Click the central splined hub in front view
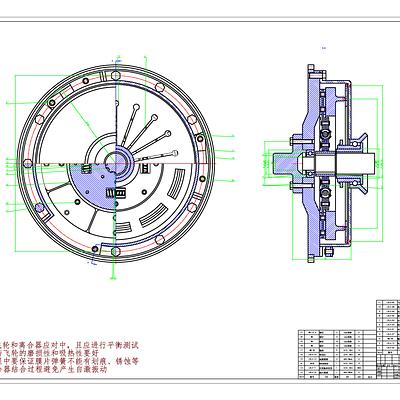The height and width of the screenshot is (400, 400). 117,163
